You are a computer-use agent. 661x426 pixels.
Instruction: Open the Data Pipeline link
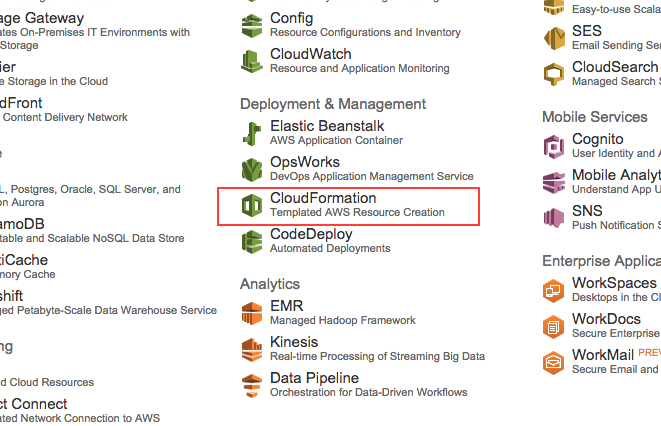[x=314, y=378]
